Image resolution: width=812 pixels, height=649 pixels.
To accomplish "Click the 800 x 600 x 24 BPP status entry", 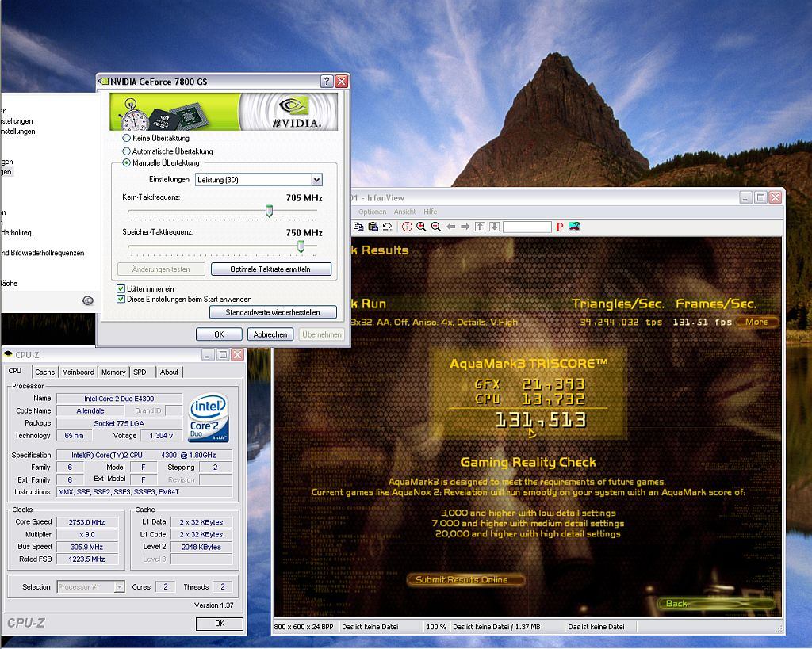I will 304,627.
